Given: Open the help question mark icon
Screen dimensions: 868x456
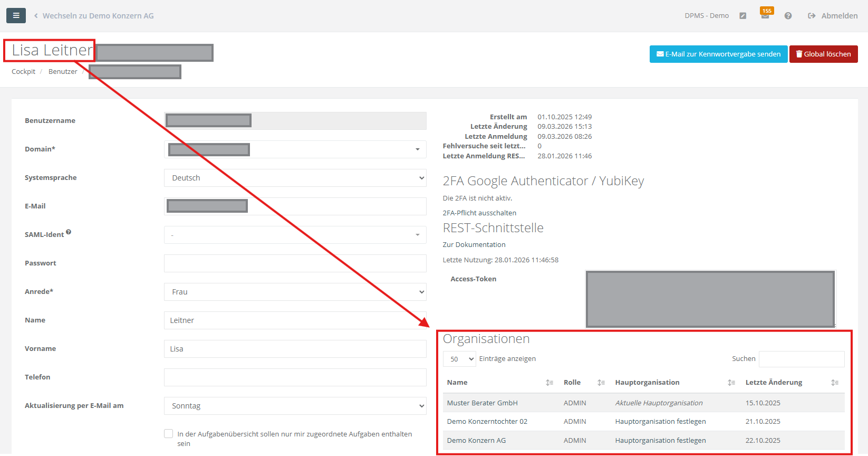Looking at the screenshot, I should [788, 16].
